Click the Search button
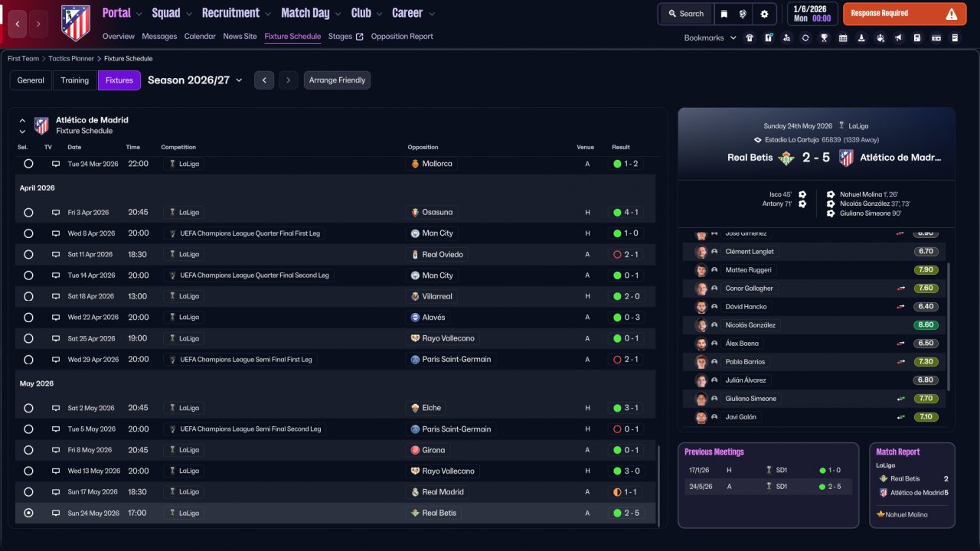This screenshot has height=551, width=980. click(685, 14)
